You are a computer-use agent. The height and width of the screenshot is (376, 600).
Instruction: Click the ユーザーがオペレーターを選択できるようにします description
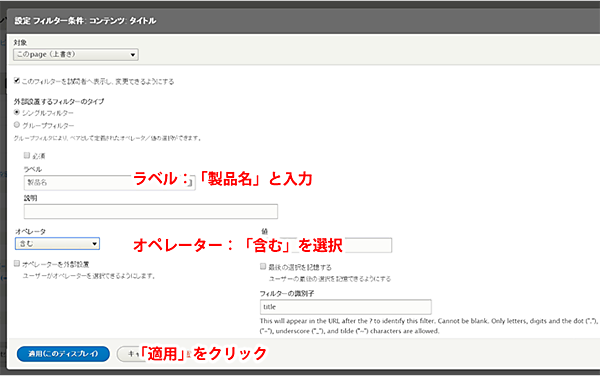pos(89,276)
